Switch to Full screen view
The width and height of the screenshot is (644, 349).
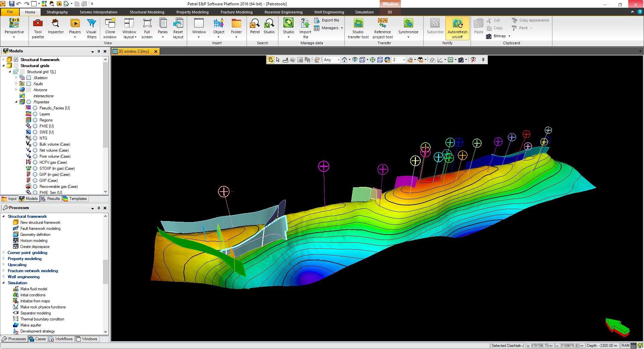[x=147, y=29]
